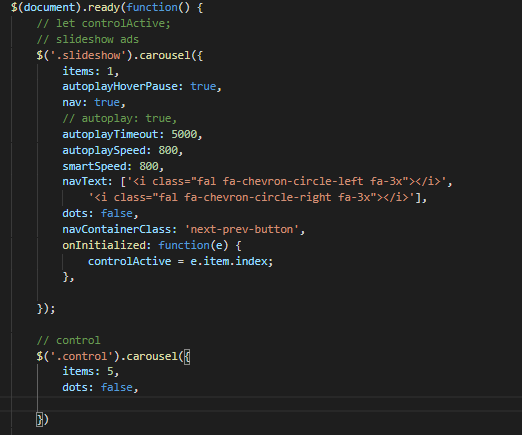Click the 'items: 1' property

click(x=90, y=71)
